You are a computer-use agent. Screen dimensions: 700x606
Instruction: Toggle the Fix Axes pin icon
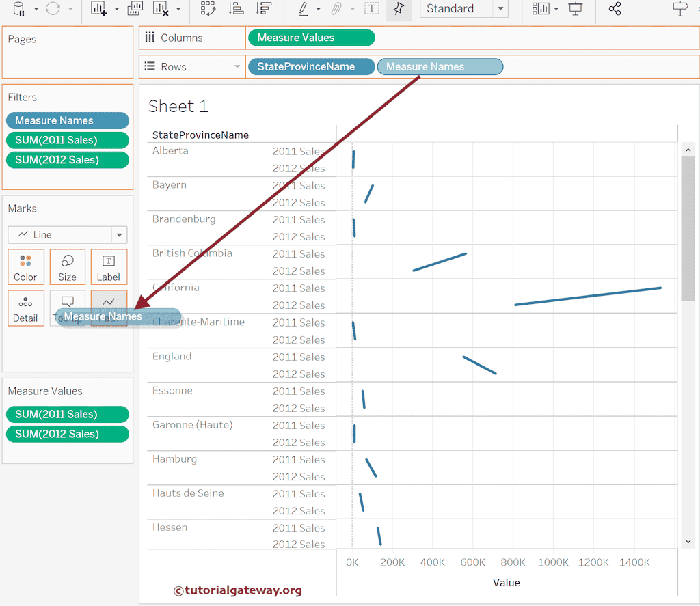point(399,9)
